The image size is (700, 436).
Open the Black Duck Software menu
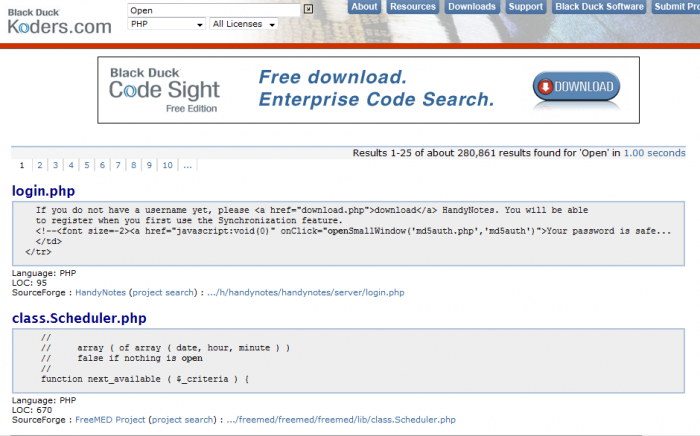[599, 7]
